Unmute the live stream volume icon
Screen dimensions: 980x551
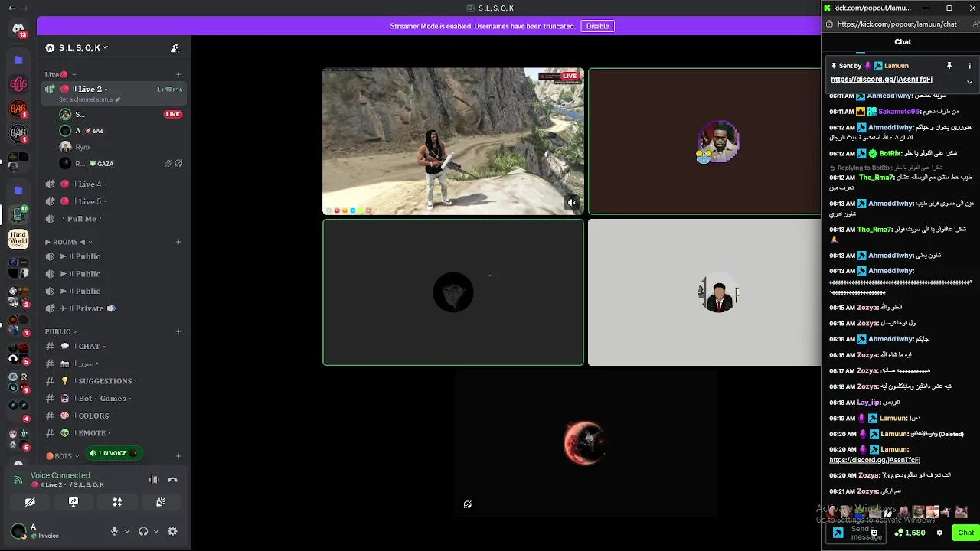pos(572,203)
